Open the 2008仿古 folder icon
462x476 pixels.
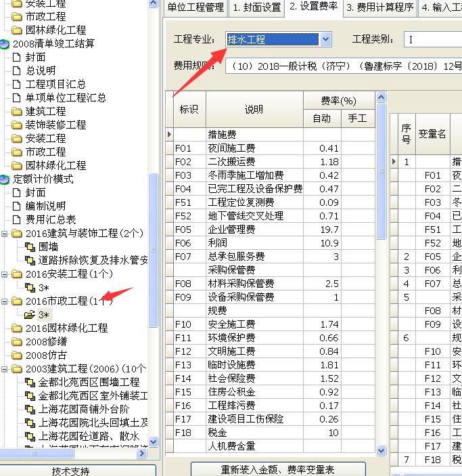click(17, 355)
